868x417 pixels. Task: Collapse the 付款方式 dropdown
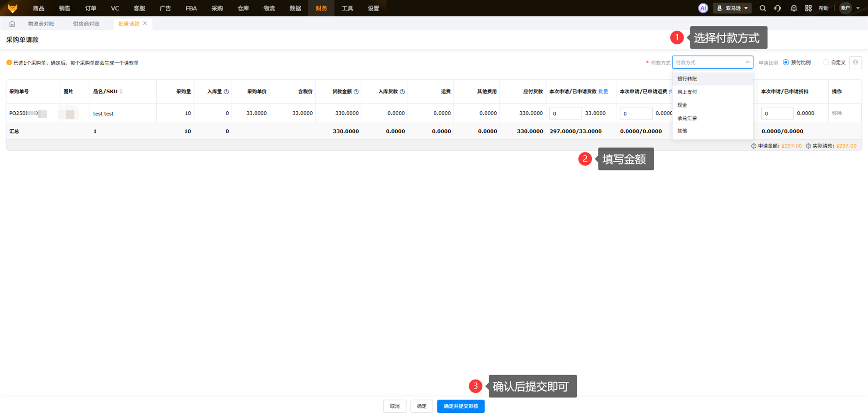(747, 62)
